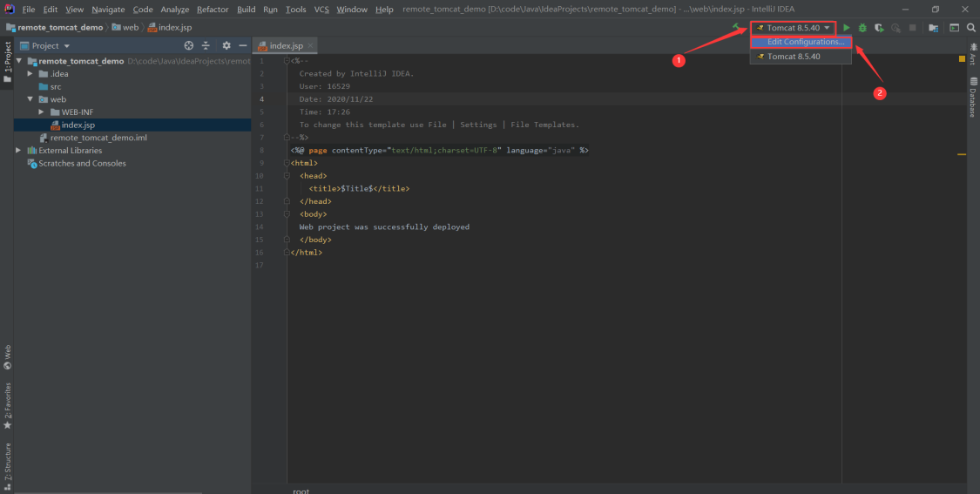Click the yellow inspection marker in gutter
This screenshot has height=494, width=980.
coord(962,58)
